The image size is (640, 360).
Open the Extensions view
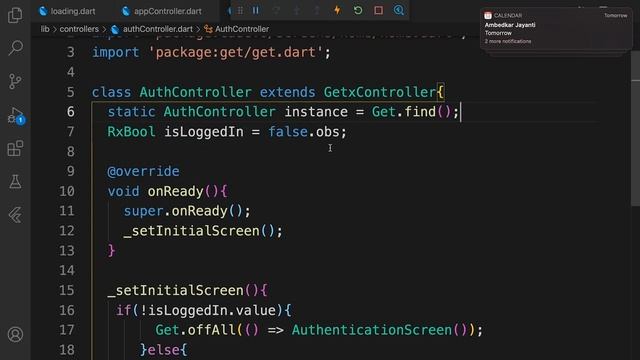tap(15, 148)
